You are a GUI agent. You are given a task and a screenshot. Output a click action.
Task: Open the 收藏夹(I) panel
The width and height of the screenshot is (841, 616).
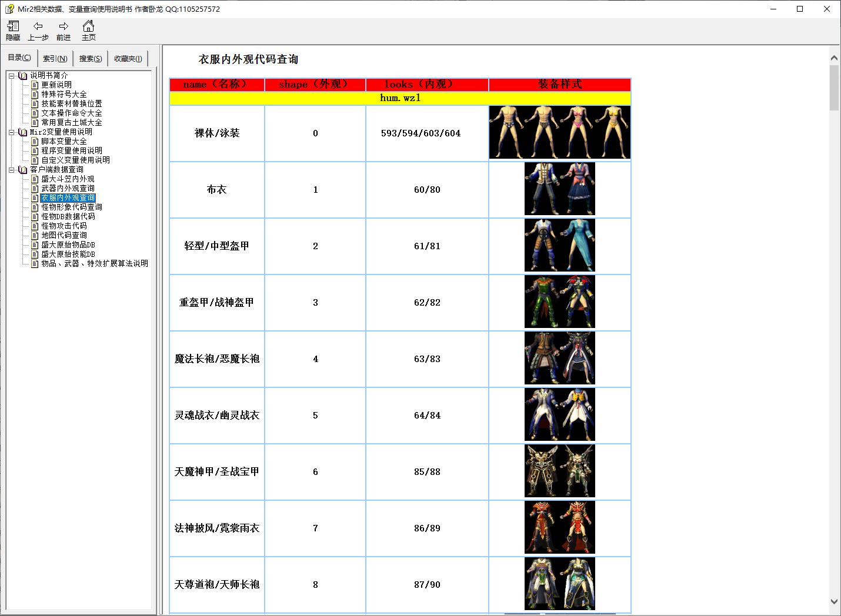127,58
